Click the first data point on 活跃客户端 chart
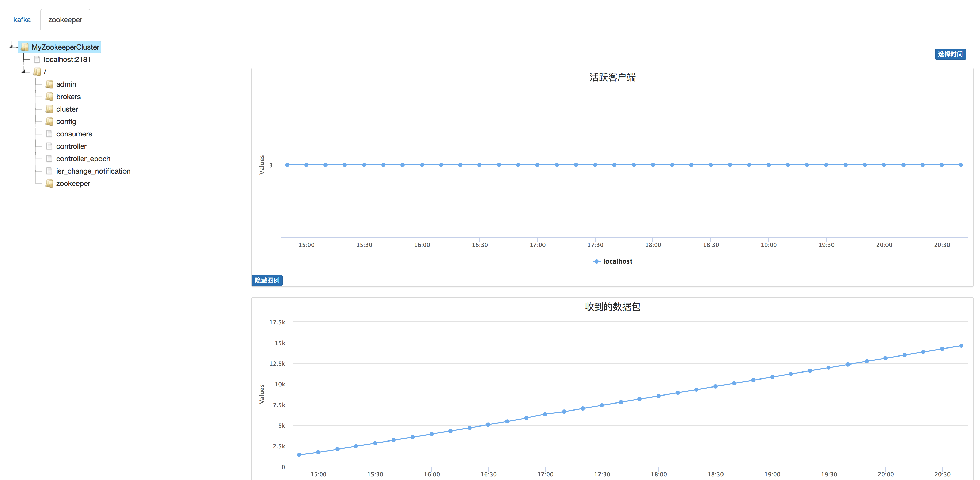Screen dimensions: 980x480 tap(287, 165)
